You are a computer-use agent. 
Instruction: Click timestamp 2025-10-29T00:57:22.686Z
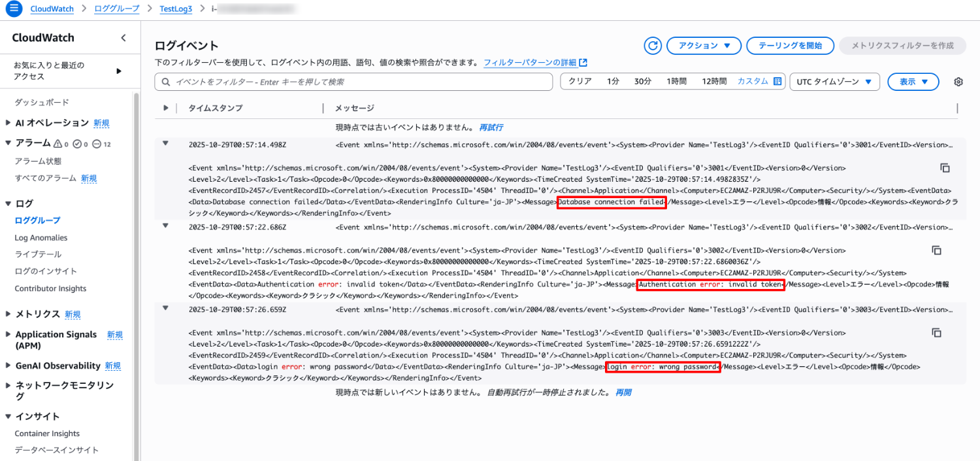(237, 226)
